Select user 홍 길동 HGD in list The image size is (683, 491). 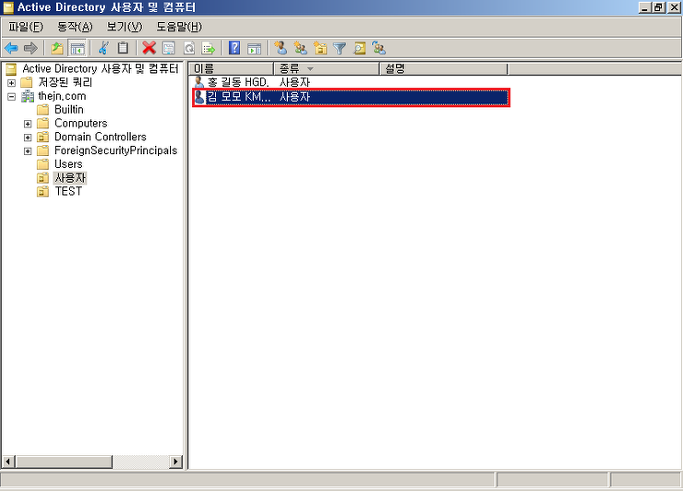point(238,82)
